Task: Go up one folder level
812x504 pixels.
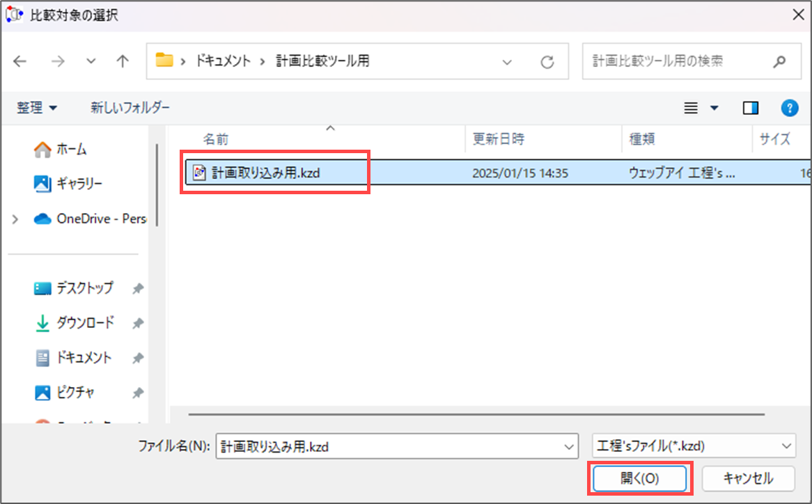Action: (x=122, y=61)
